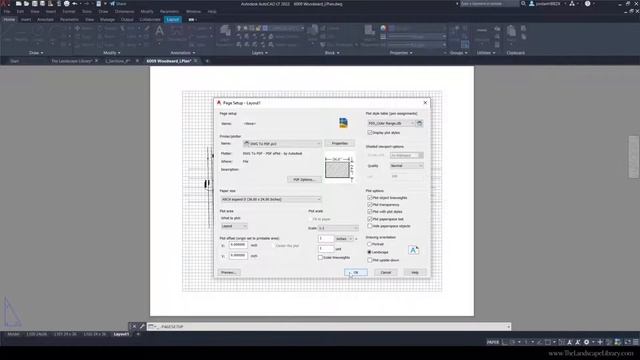Open the Format menu
Viewport: 640px width, 360px height.
pos(69,11)
